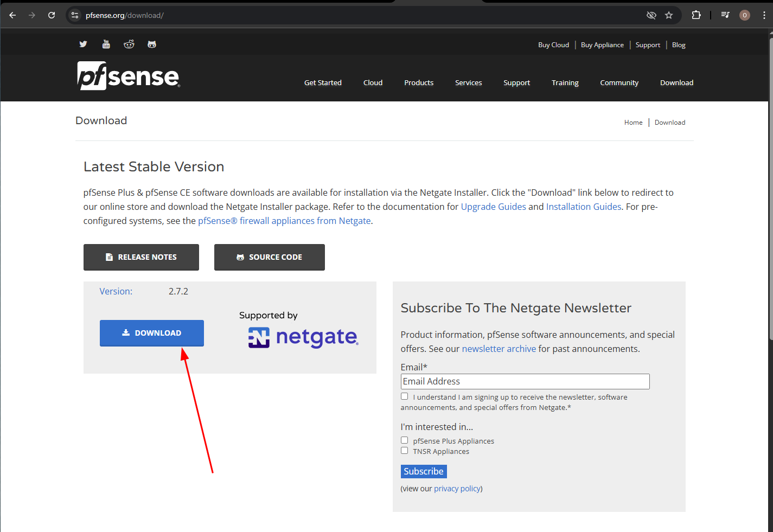Open pfSense GitHub icon in top bar

pyautogui.click(x=152, y=44)
